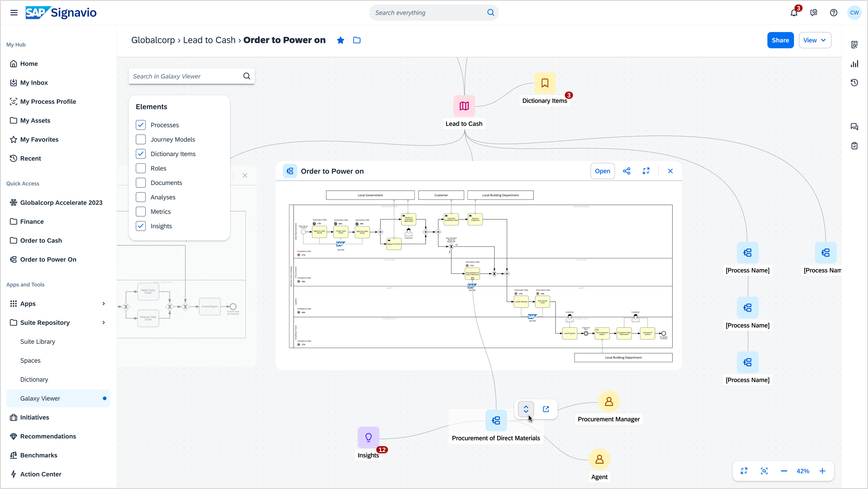
Task: Open the View dropdown
Action: 814,40
